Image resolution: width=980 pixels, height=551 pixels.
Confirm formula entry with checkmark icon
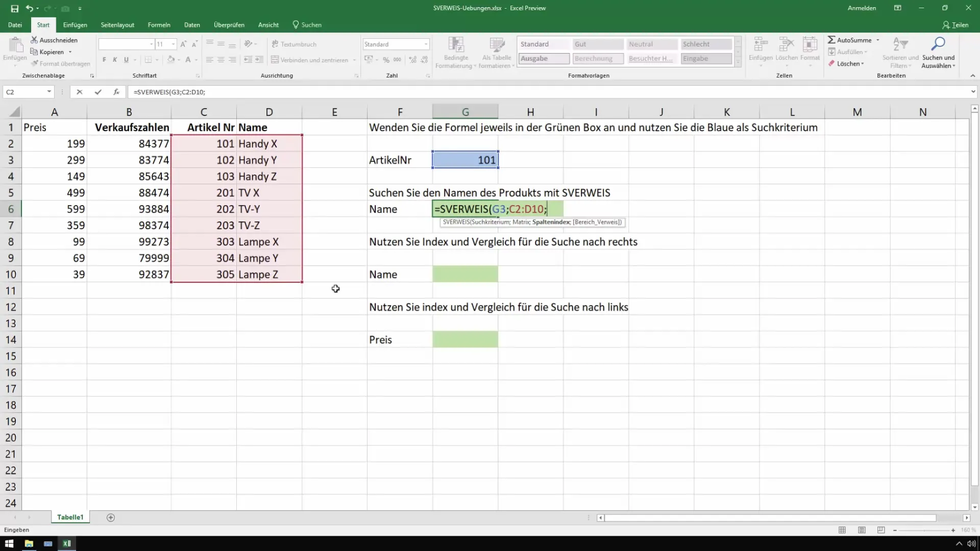pos(97,92)
